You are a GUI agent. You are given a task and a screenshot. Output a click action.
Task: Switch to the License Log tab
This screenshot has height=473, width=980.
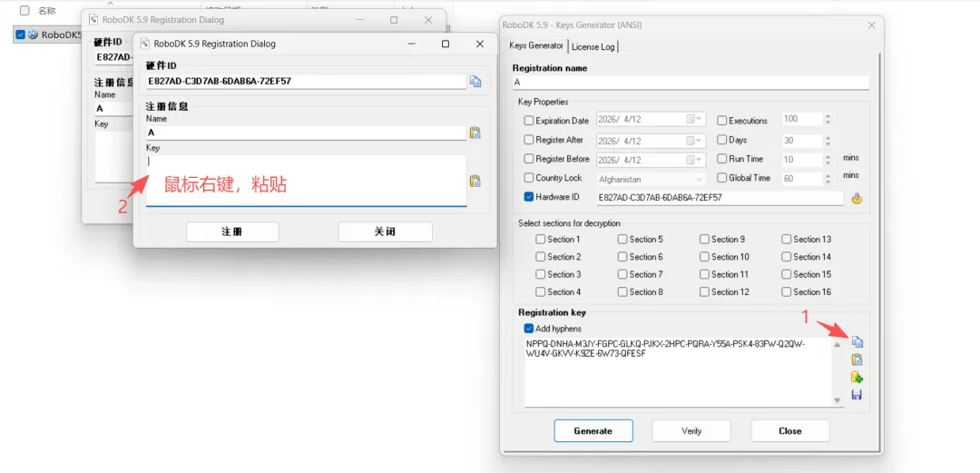click(x=593, y=47)
